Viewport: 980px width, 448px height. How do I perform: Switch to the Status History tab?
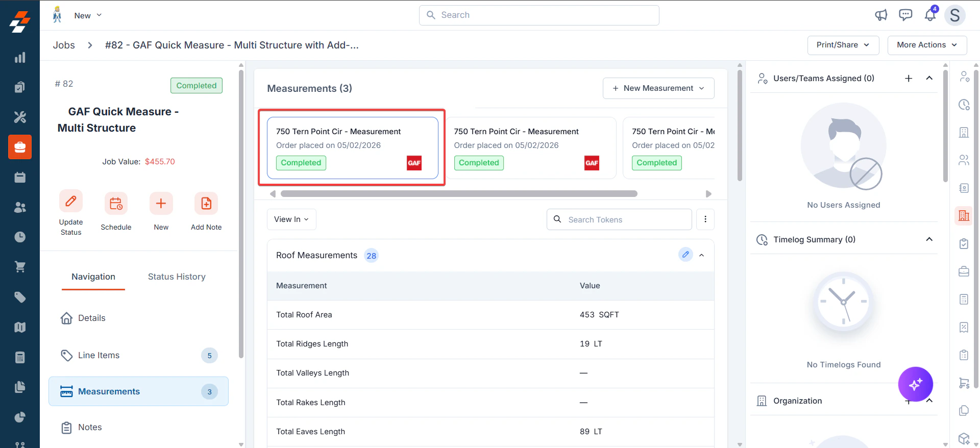pyautogui.click(x=177, y=277)
